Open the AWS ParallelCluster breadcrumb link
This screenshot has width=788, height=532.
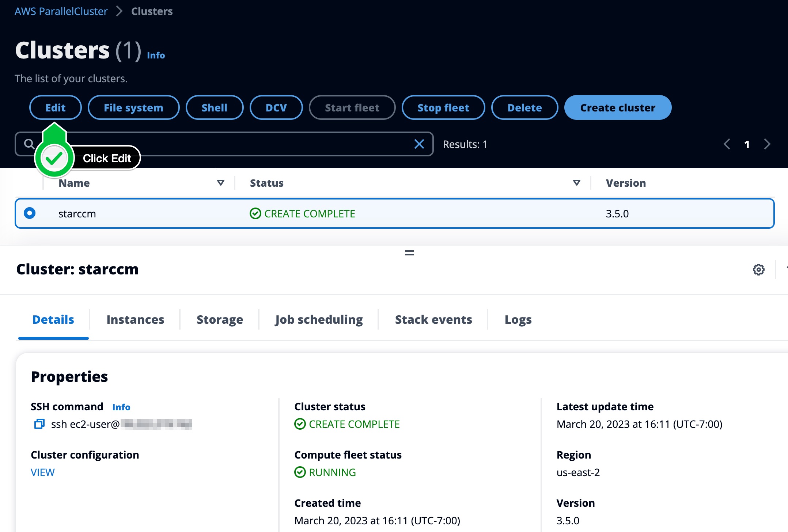coord(61,11)
